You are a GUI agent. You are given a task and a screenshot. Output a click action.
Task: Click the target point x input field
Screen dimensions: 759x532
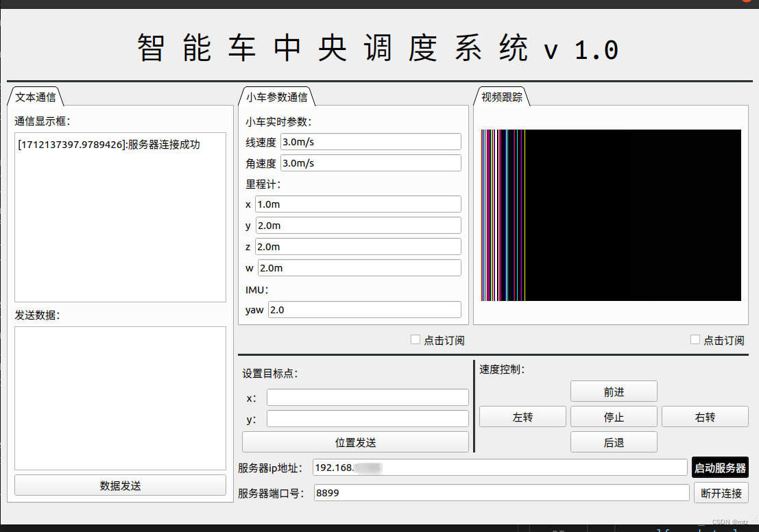[x=367, y=396]
